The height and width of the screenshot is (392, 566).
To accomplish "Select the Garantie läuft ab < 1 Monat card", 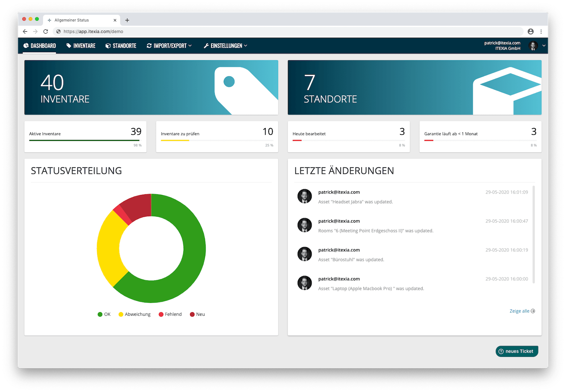I will click(x=480, y=137).
